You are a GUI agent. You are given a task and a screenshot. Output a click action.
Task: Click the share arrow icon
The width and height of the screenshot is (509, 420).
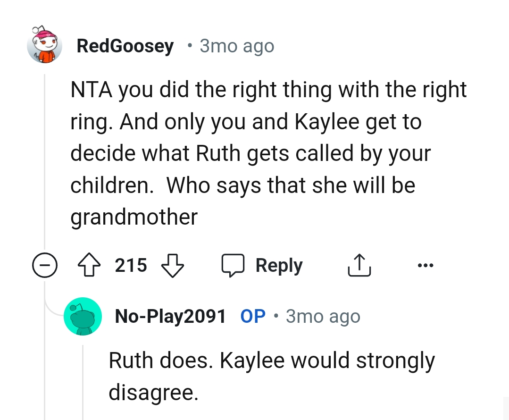pyautogui.click(x=360, y=266)
